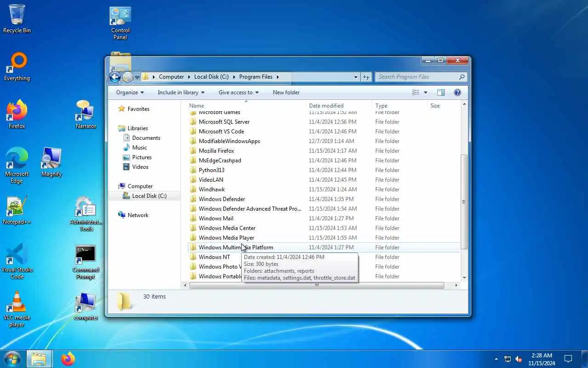Open the Magnify desktop shortcut
The width and height of the screenshot is (588, 368).
51,162
